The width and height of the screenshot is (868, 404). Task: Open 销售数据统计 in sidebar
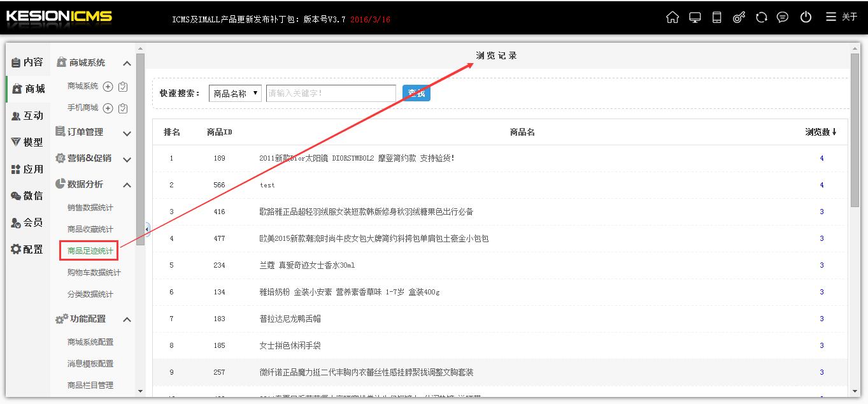point(90,208)
